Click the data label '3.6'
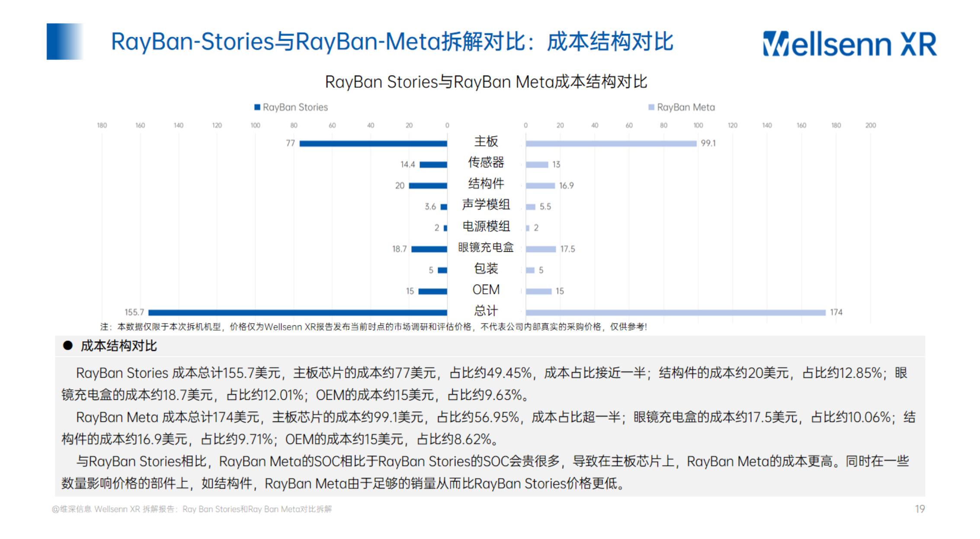 pos(430,207)
